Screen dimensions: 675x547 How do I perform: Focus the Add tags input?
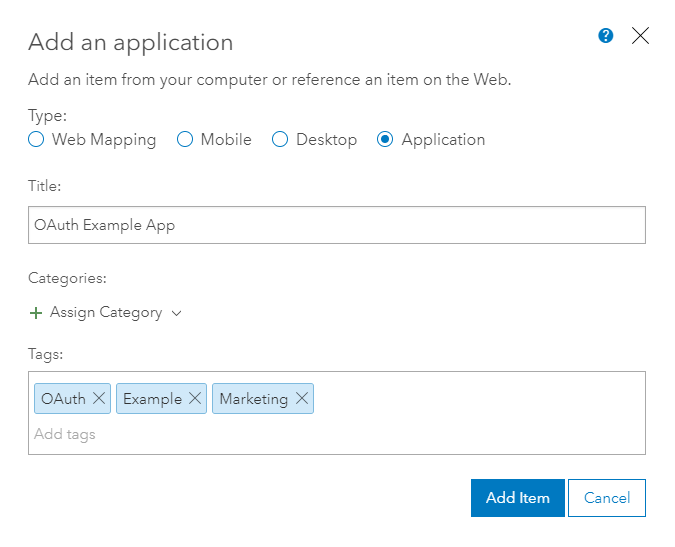pyautogui.click(x=200, y=434)
